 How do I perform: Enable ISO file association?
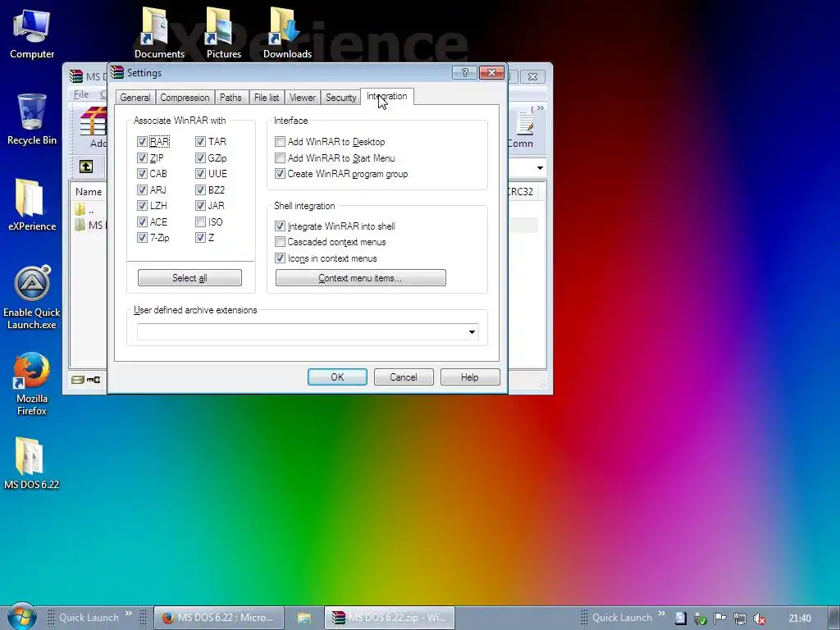pyautogui.click(x=200, y=221)
